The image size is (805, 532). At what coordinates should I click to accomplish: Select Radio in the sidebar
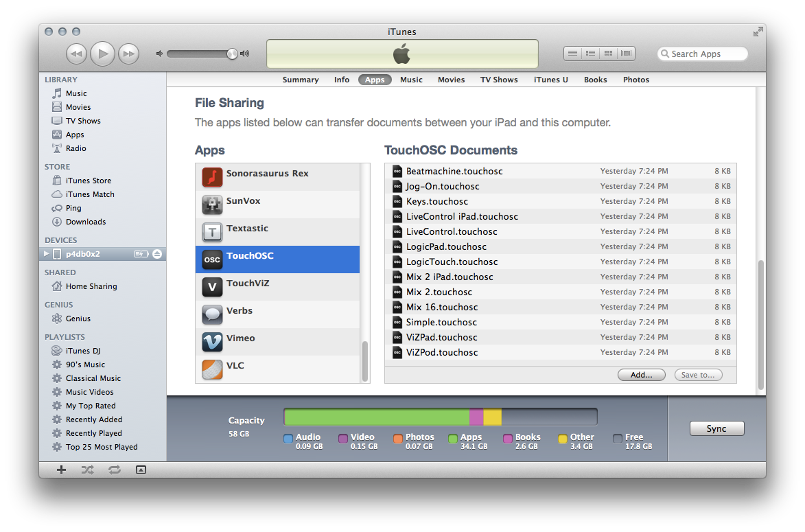pyautogui.click(x=103, y=148)
